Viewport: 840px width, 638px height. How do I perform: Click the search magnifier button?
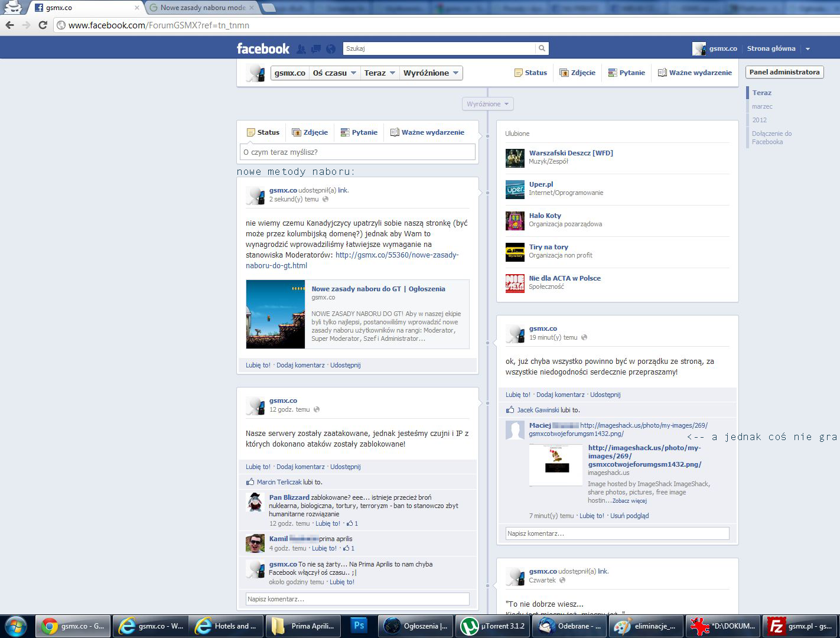[542, 48]
